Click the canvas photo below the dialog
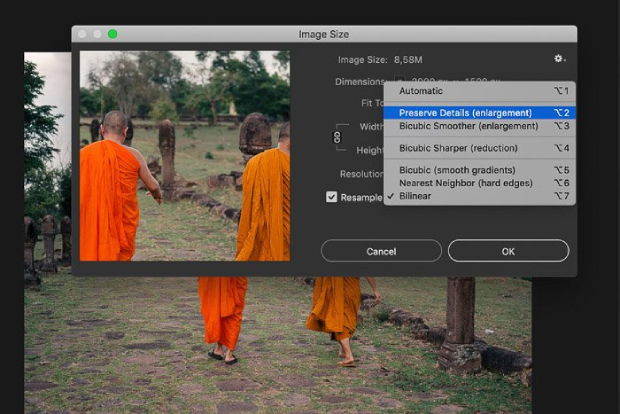 pyautogui.click(x=280, y=340)
